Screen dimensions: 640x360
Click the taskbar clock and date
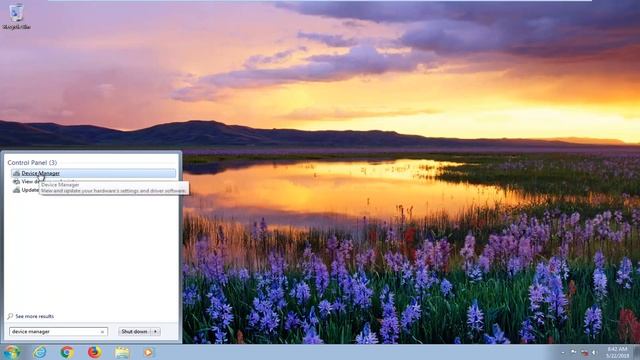coord(617,352)
